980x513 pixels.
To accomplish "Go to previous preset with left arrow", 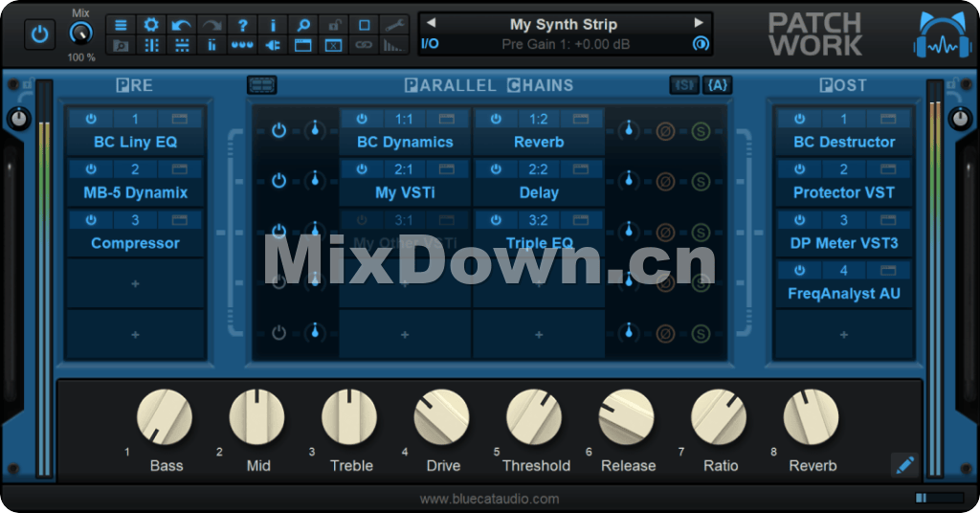I will pyautogui.click(x=431, y=23).
